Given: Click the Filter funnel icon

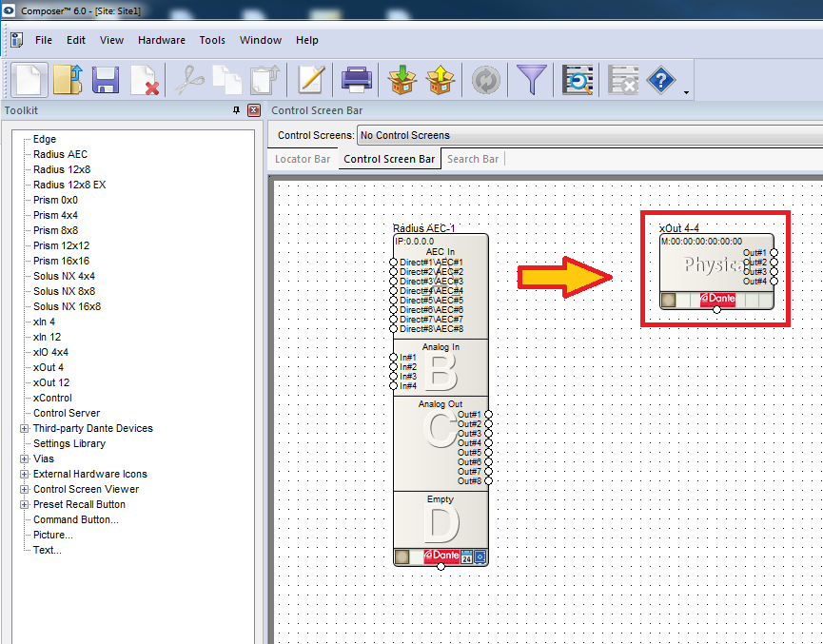Looking at the screenshot, I should pos(532,80).
